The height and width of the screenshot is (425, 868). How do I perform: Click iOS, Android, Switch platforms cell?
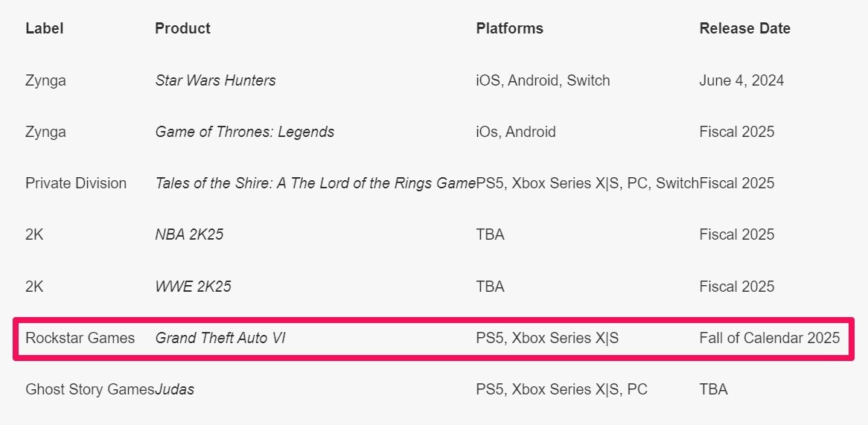tap(543, 80)
